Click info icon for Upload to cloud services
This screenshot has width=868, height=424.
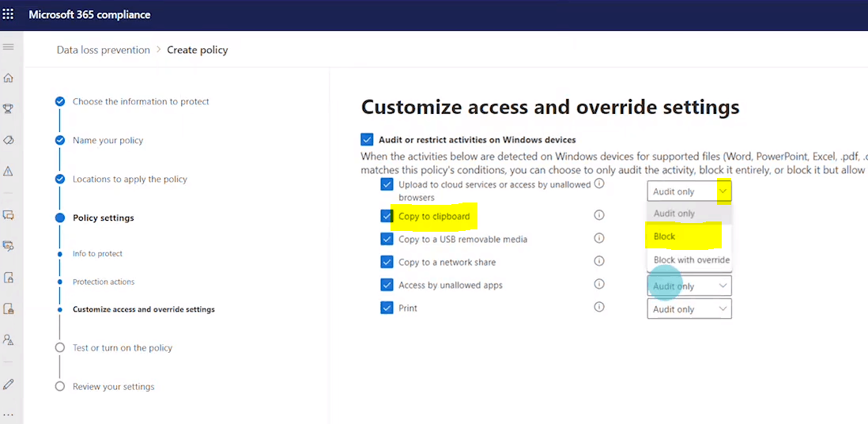tap(598, 183)
